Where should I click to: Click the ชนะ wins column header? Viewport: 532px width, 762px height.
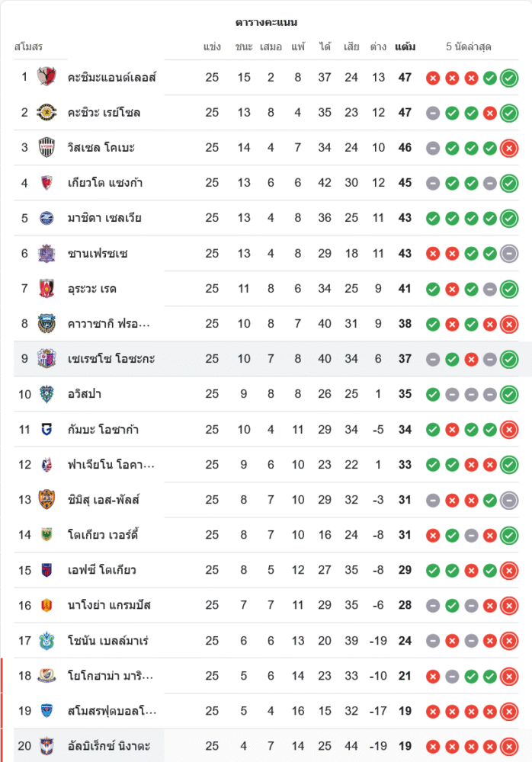coord(244,47)
